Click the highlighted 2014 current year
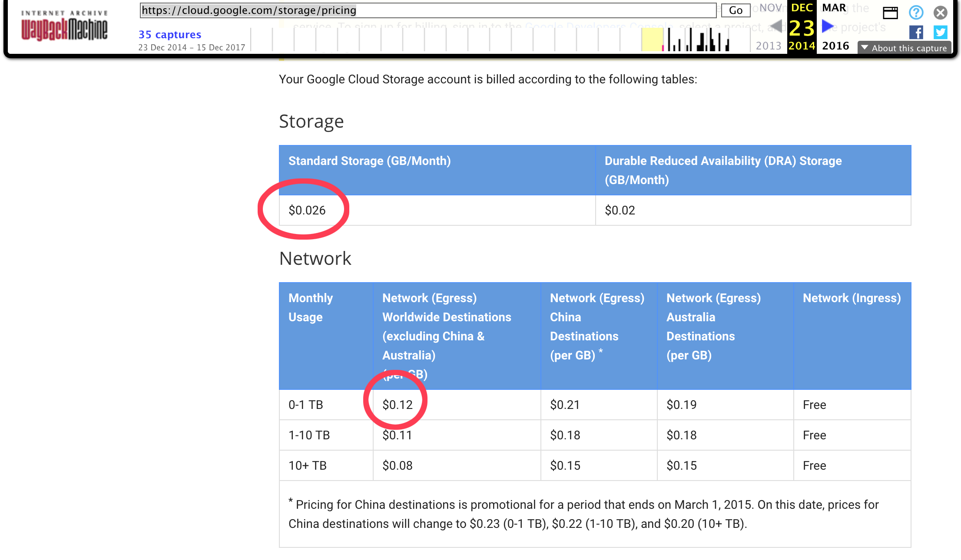 pyautogui.click(x=802, y=46)
